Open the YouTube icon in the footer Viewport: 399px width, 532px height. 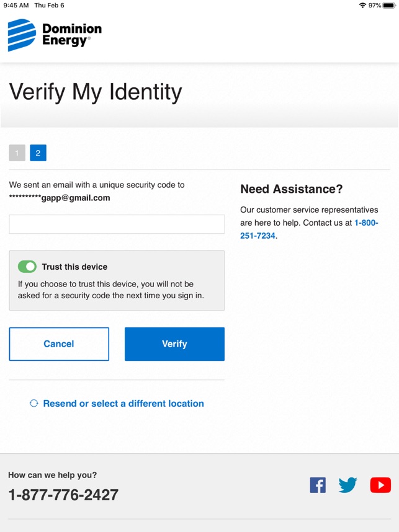(380, 485)
